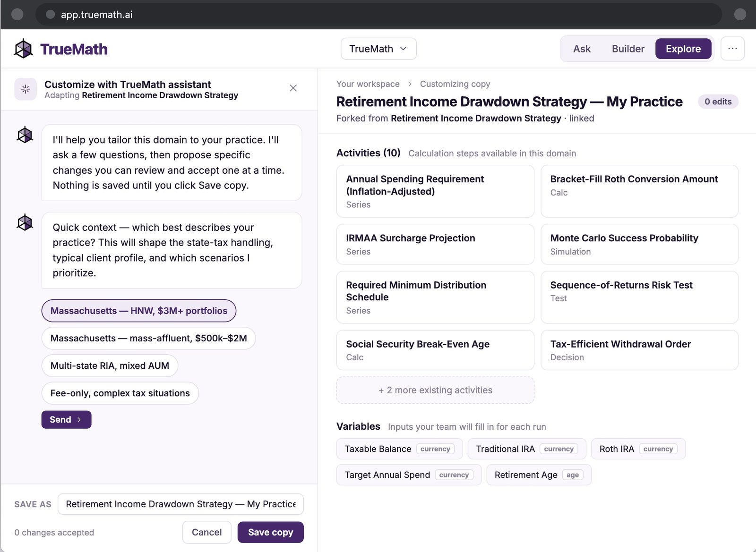756x552 pixels.
Task: Select Massachusetts HNW $3M+ portfolios option
Action: (139, 311)
